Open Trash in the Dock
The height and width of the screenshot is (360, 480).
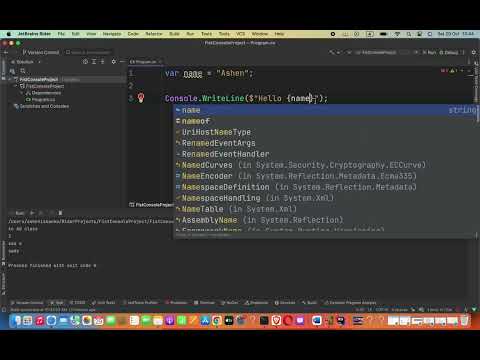pyautogui.click(x=464, y=321)
